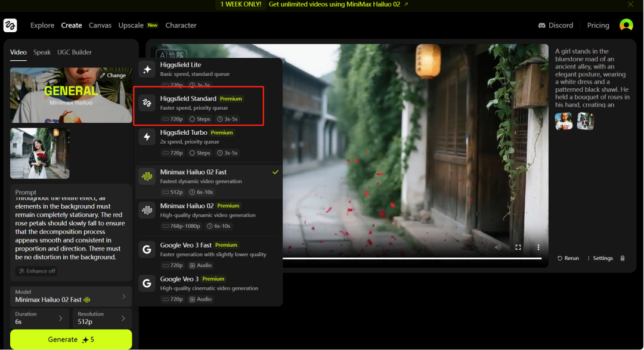Expand the Resolution selector
Viewport: 644px width, 350px height.
102,317
